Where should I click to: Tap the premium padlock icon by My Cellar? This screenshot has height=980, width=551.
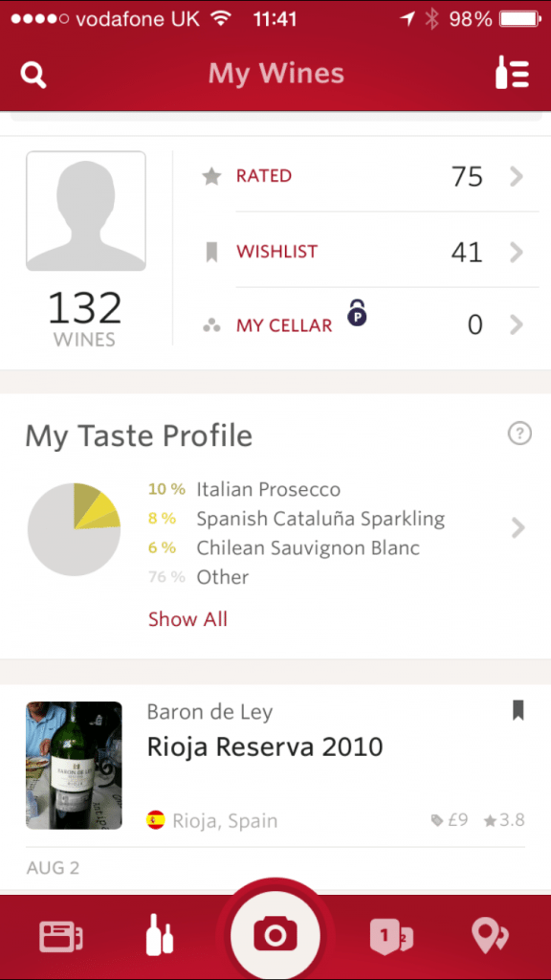(x=358, y=313)
